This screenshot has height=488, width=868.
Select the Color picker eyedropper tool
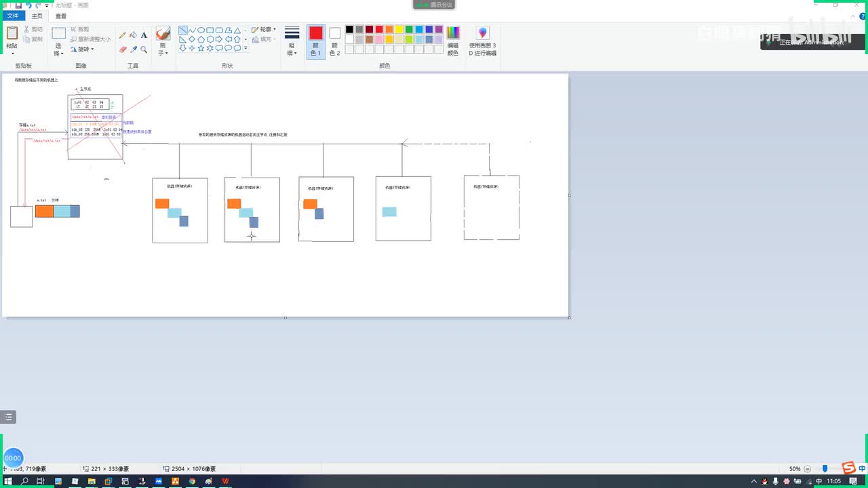(133, 49)
